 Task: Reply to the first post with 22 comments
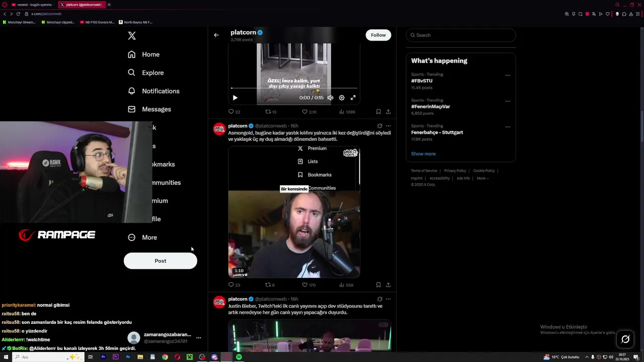click(234, 112)
